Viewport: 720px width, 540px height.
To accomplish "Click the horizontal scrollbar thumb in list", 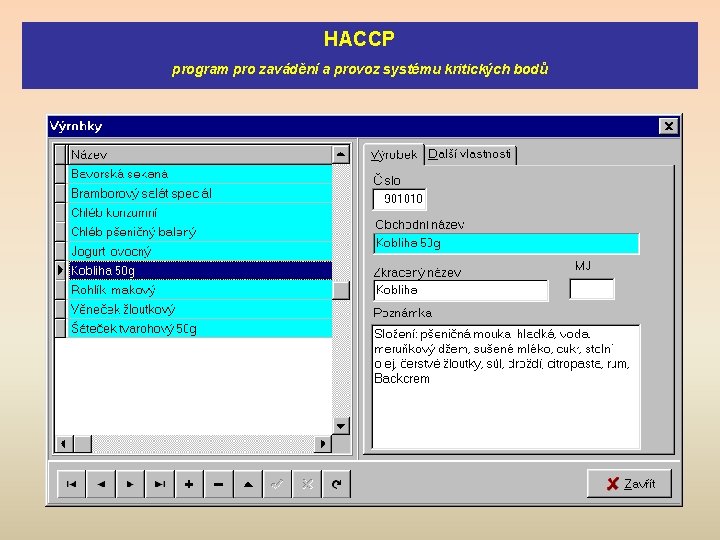I will point(83,444).
